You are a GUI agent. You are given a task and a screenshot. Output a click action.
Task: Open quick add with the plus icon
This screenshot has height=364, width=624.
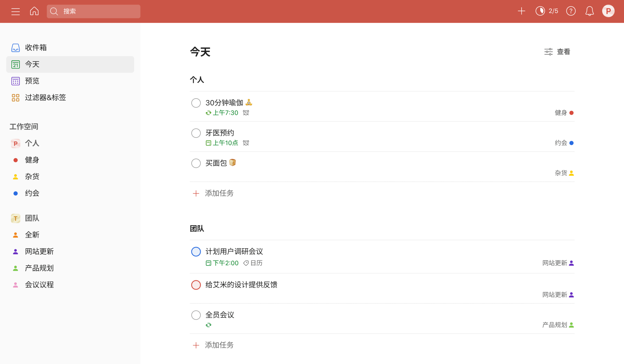[521, 11]
